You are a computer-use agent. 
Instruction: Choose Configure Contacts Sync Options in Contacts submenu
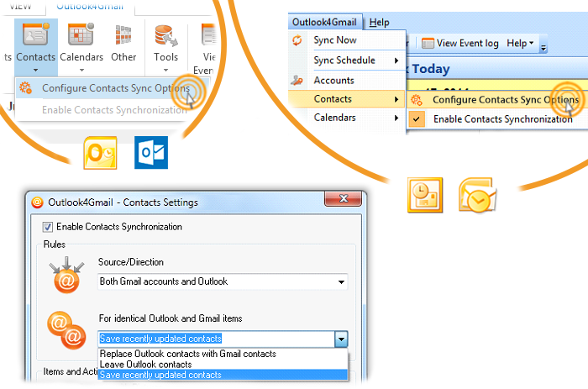point(498,100)
